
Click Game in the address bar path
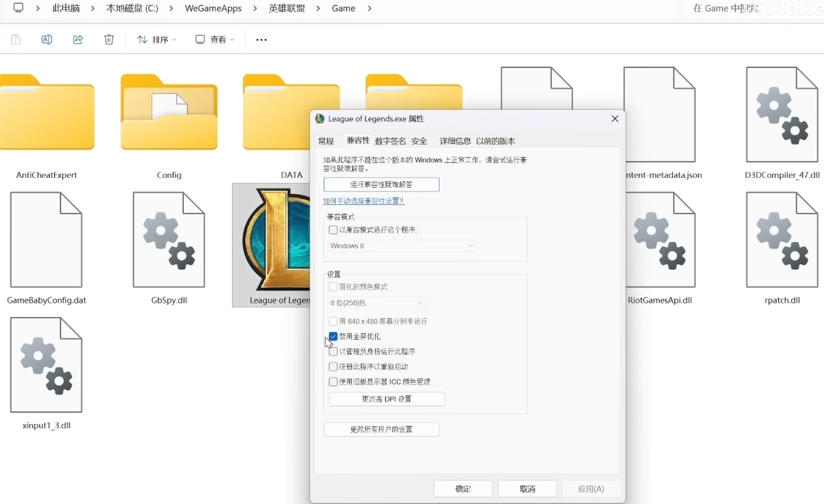tap(344, 8)
